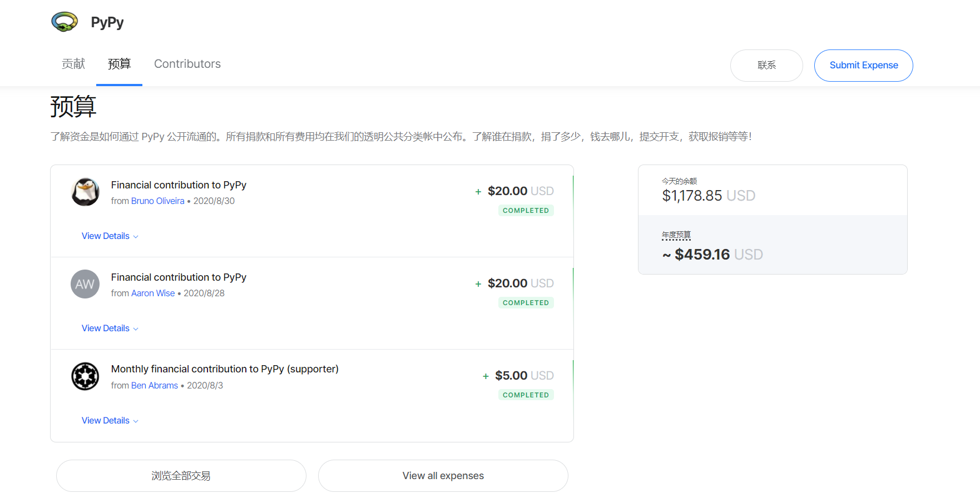Image resolution: width=980 pixels, height=498 pixels.
Task: Click the PyPy snake logo icon
Action: click(65, 22)
